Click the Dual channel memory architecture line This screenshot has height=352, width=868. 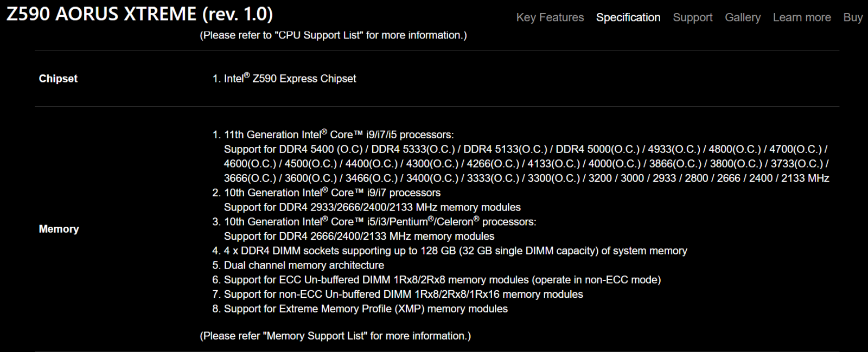[304, 265]
